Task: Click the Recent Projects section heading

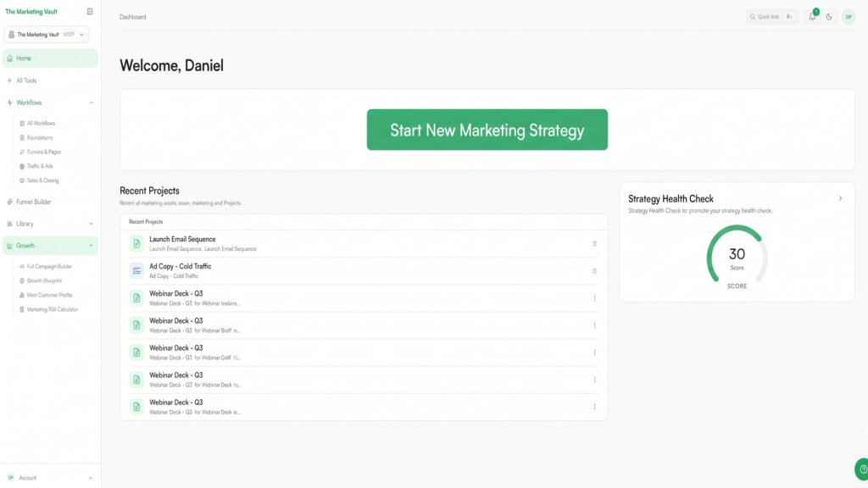Action: tap(149, 191)
